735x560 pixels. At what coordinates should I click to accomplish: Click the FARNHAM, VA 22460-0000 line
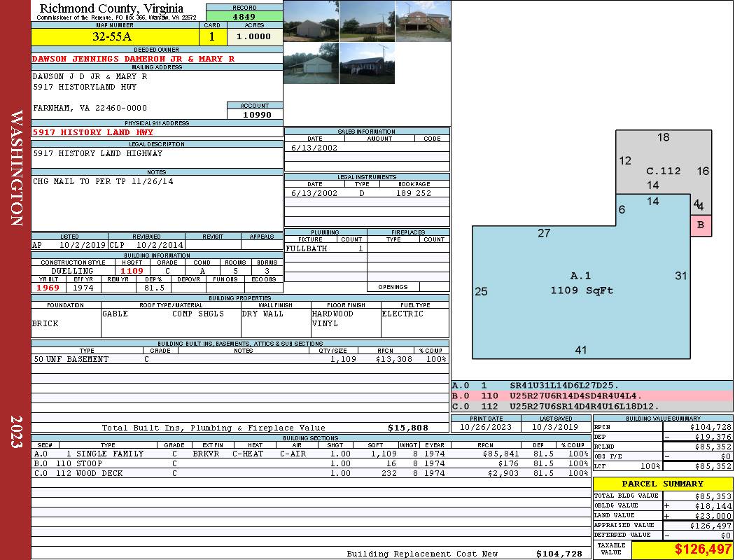point(90,108)
